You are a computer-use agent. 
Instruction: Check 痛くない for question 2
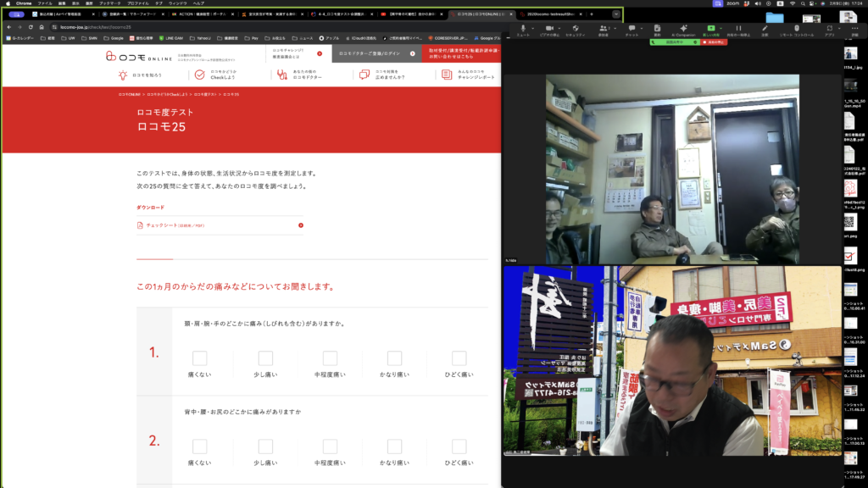pyautogui.click(x=199, y=446)
